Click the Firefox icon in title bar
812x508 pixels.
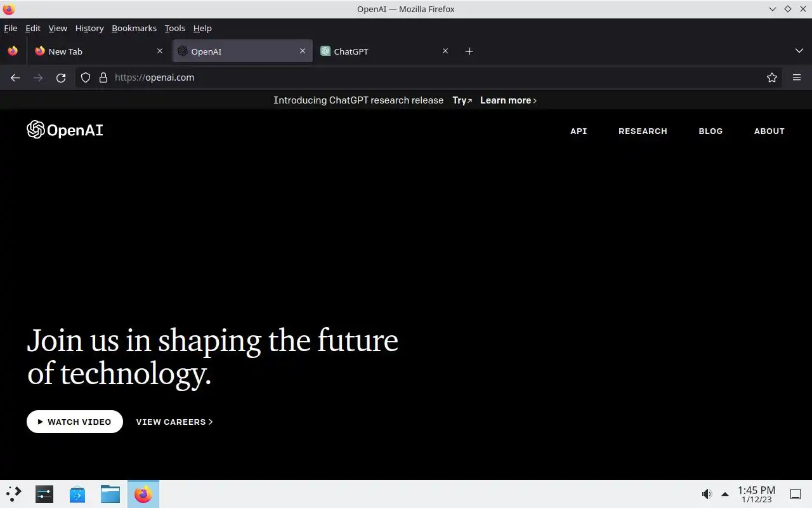(9, 9)
